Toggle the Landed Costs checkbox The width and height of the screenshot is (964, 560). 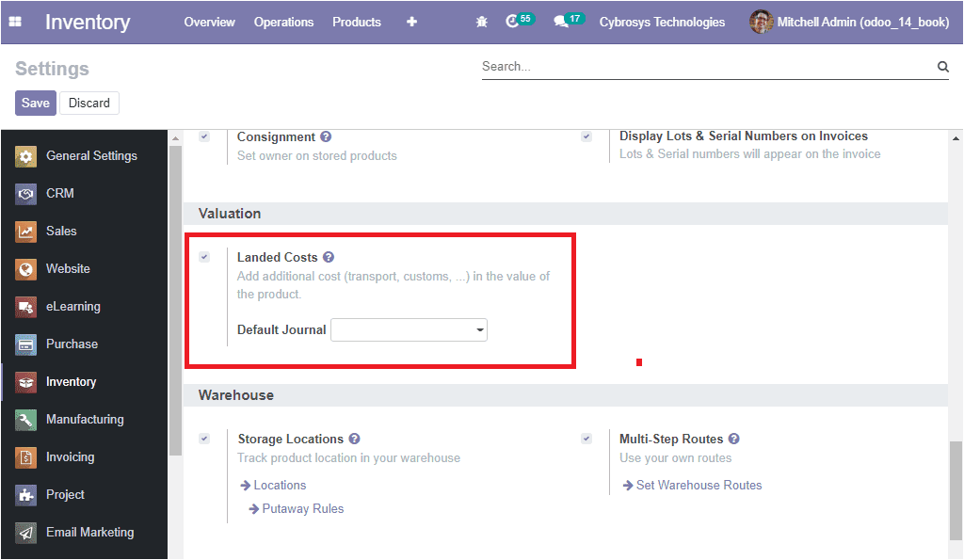pyautogui.click(x=204, y=257)
